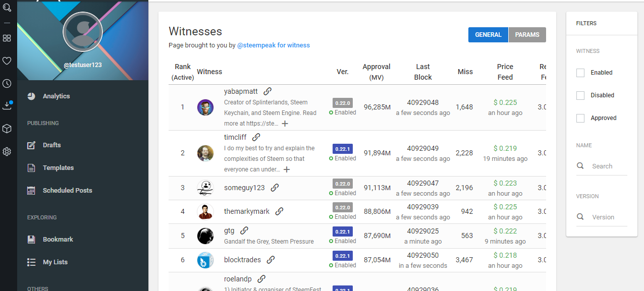Select the $ 0.219 price feed for timcliff

click(505, 148)
